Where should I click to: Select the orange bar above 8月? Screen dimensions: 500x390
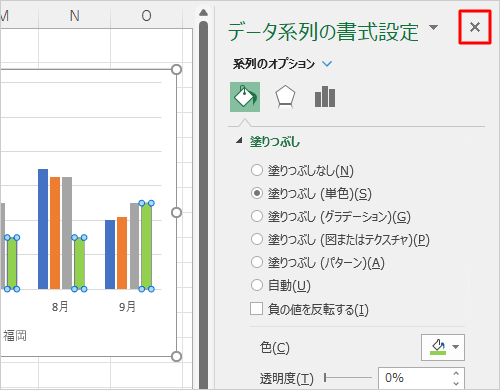(55, 233)
